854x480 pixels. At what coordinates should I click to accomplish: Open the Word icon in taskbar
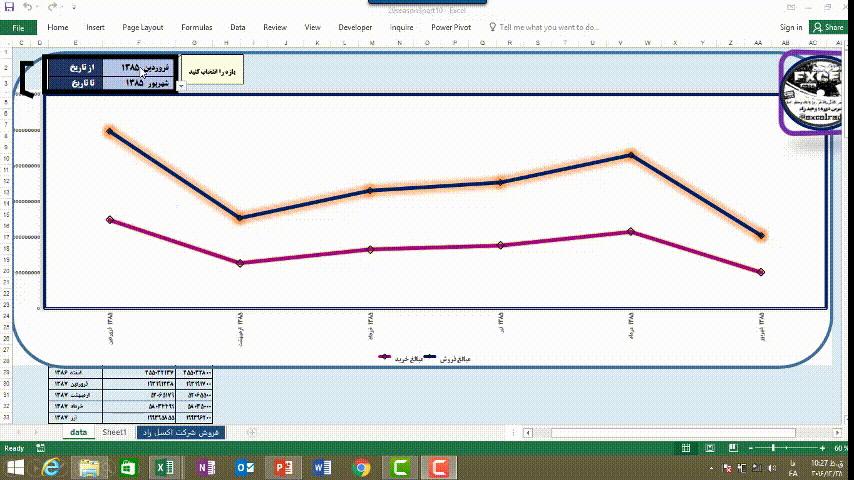tap(322, 467)
